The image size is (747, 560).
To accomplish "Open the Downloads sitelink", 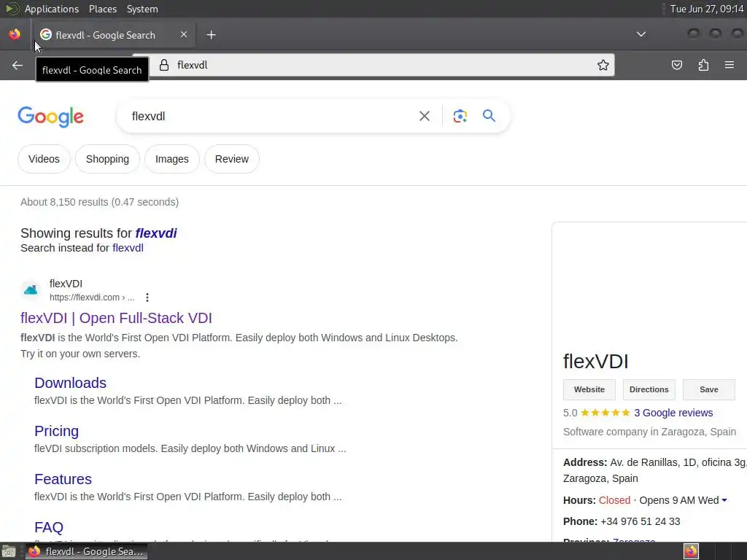I will point(71,383).
